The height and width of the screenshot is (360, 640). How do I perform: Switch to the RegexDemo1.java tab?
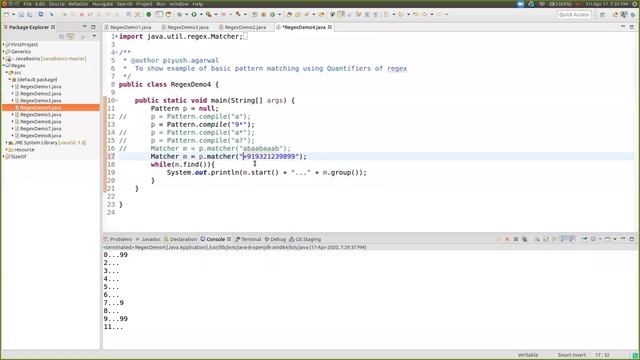pyautogui.click(x=127, y=27)
